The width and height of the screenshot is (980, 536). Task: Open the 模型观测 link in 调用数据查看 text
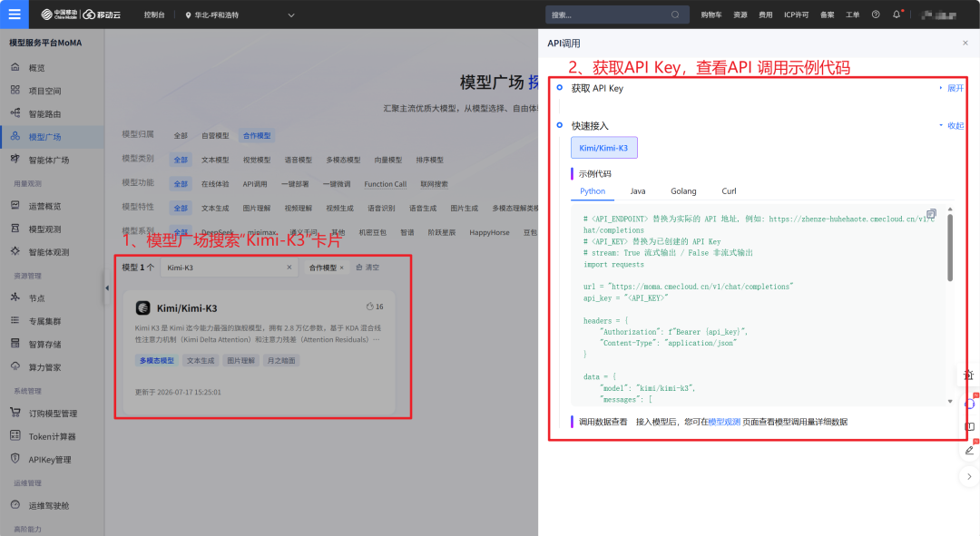coord(724,422)
